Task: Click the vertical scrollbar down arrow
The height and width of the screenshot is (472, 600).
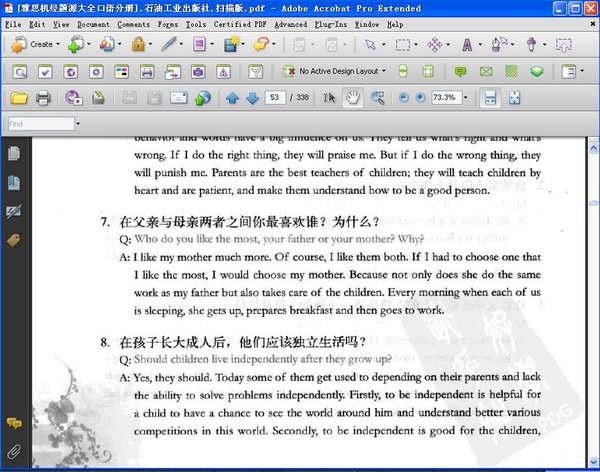Action: coord(593,462)
